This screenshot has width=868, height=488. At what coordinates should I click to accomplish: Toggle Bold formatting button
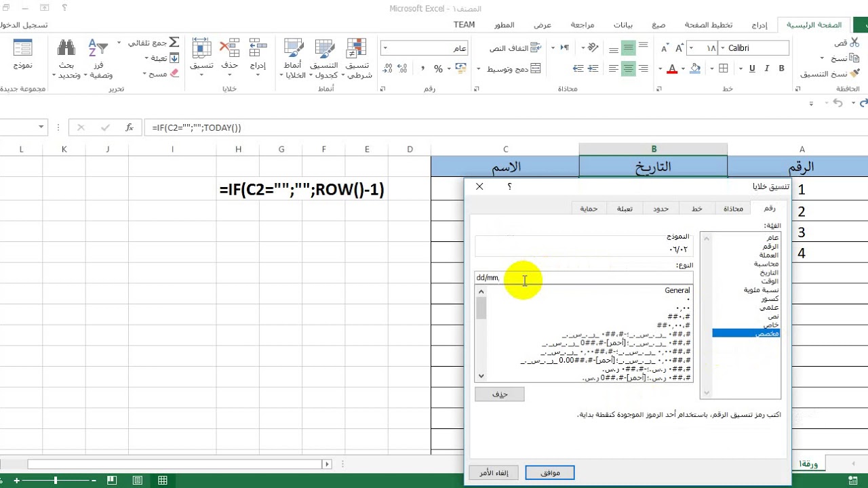click(x=781, y=68)
